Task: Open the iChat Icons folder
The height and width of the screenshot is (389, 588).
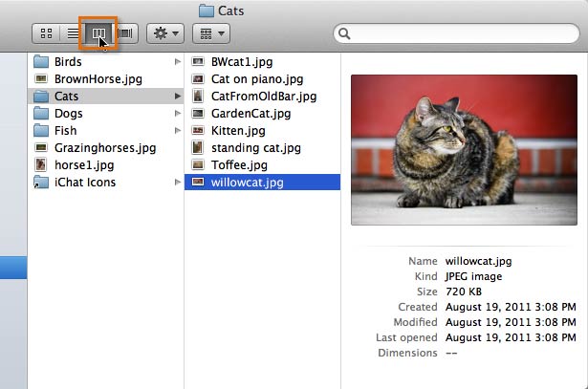Action: [x=85, y=183]
